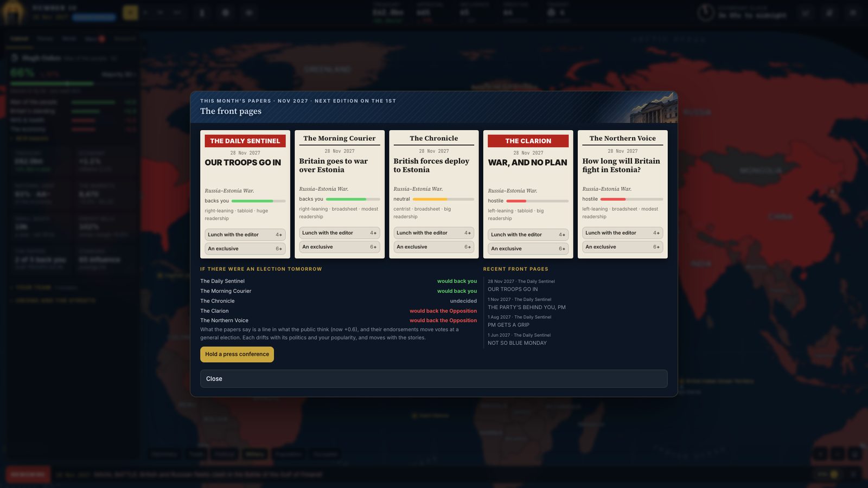This screenshot has width=868, height=488.
Task: Select The Daily Sentinel election endorsement row
Action: pos(339,281)
